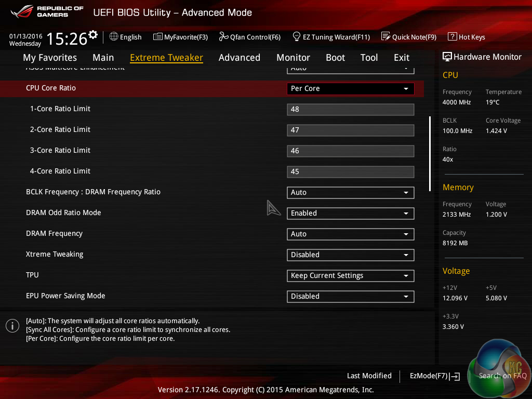This screenshot has height=399, width=532.
Task: Click the Ratio value 40x
Action: click(x=448, y=159)
